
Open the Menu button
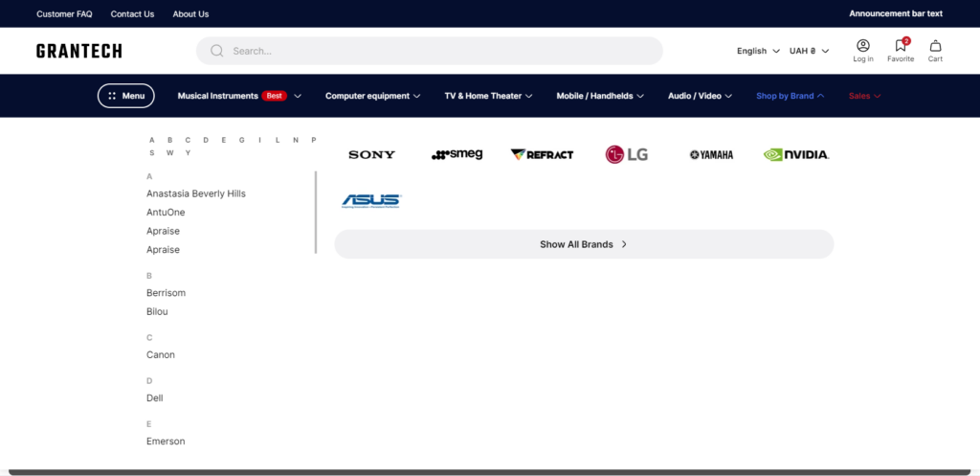(125, 96)
